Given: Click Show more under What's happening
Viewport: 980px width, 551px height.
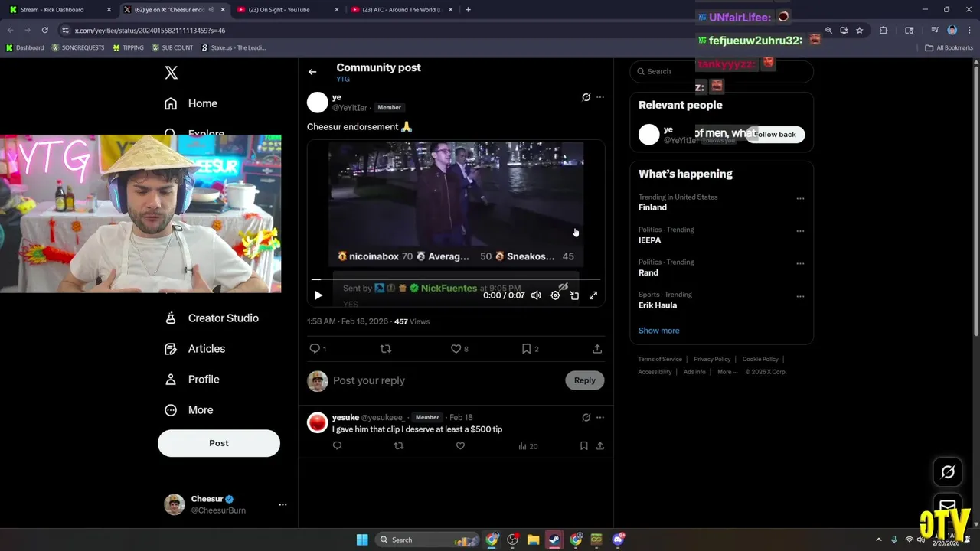Looking at the screenshot, I should pos(659,331).
